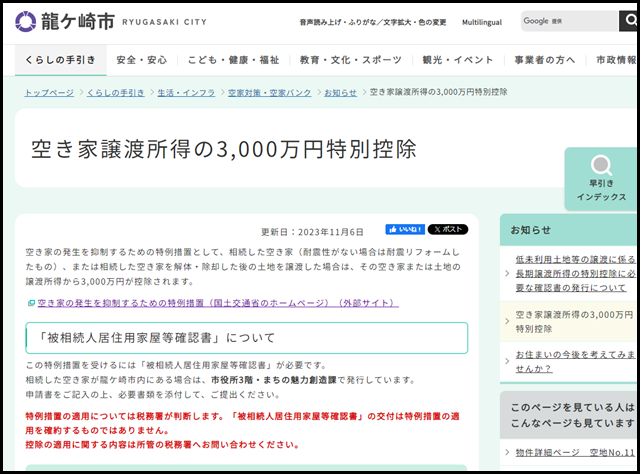The width and height of the screenshot is (640, 474).
Task: Click chevron beside 低未利用土地等の譲渡 sidebar entry
Action: point(507,274)
